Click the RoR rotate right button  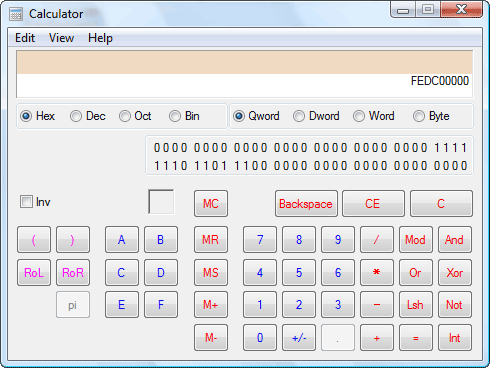(73, 273)
